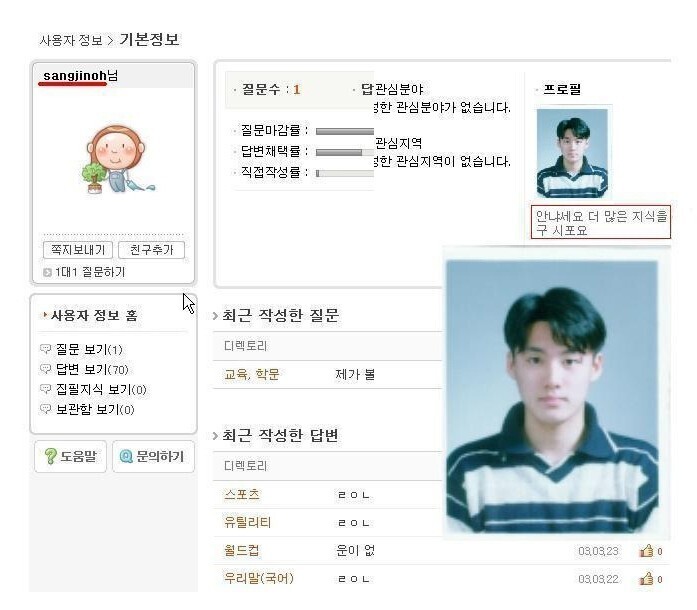Expand the 최근 작성한 답변 section chevron
The height and width of the screenshot is (610, 697).
point(216,436)
